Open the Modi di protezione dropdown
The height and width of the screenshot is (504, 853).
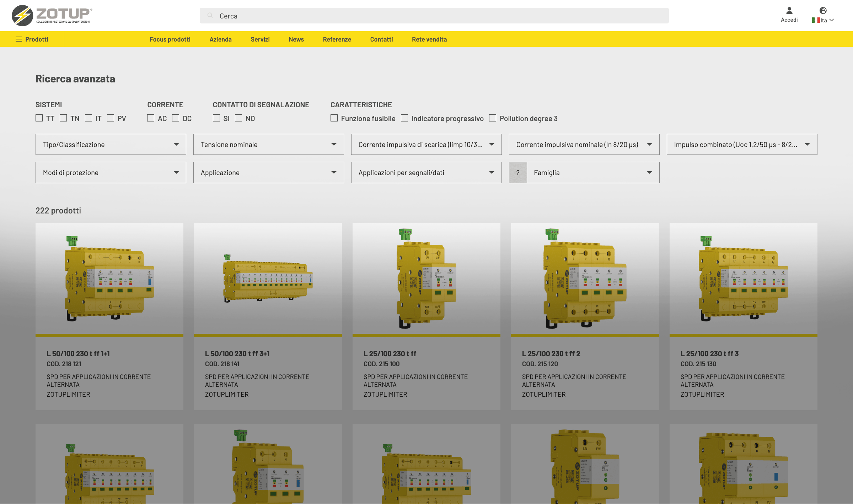click(x=111, y=173)
